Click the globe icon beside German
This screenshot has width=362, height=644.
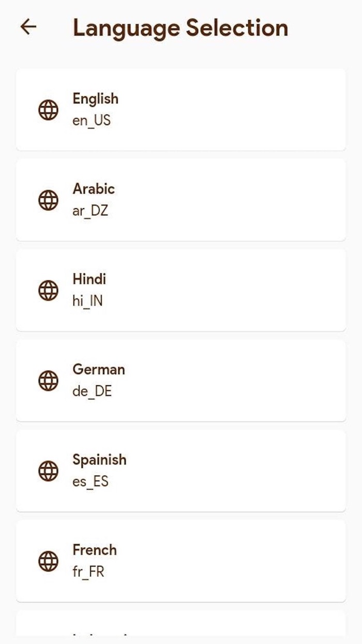point(49,380)
